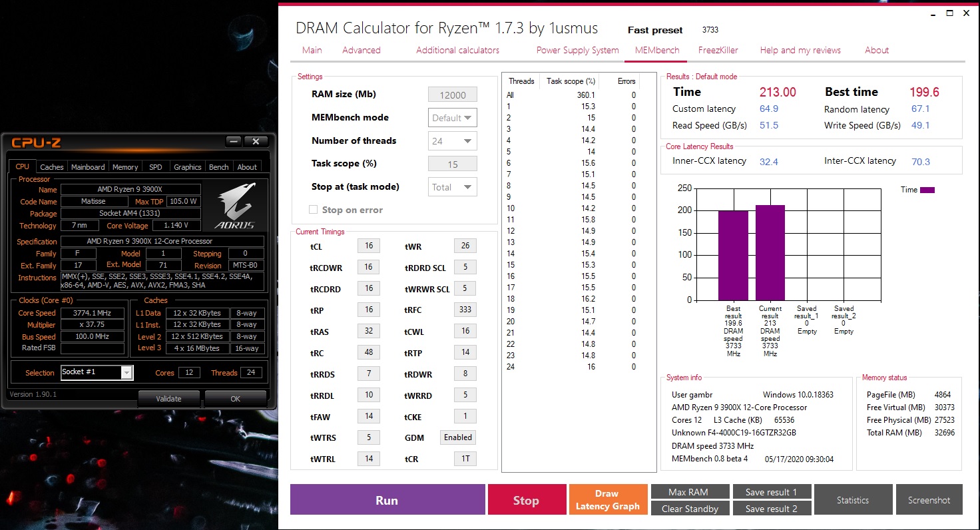Expand the Number of threads dropdown
This screenshot has width=980, height=530.
(x=453, y=140)
